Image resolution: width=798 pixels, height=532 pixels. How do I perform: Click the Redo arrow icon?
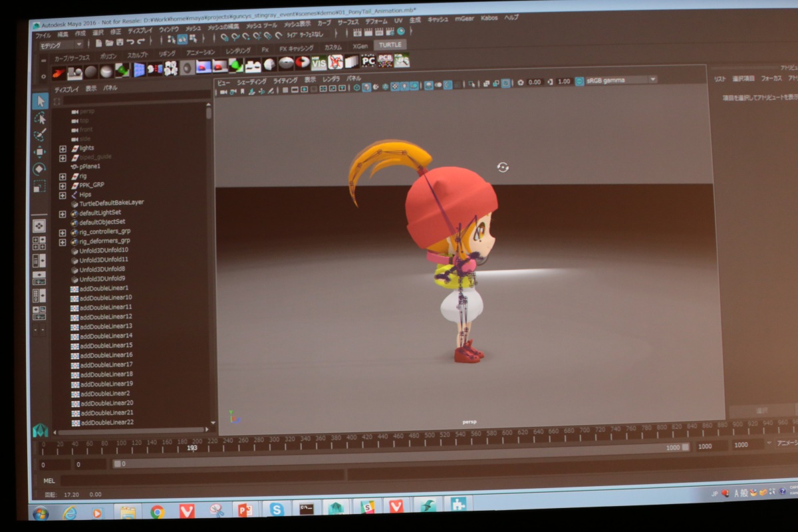[141, 42]
